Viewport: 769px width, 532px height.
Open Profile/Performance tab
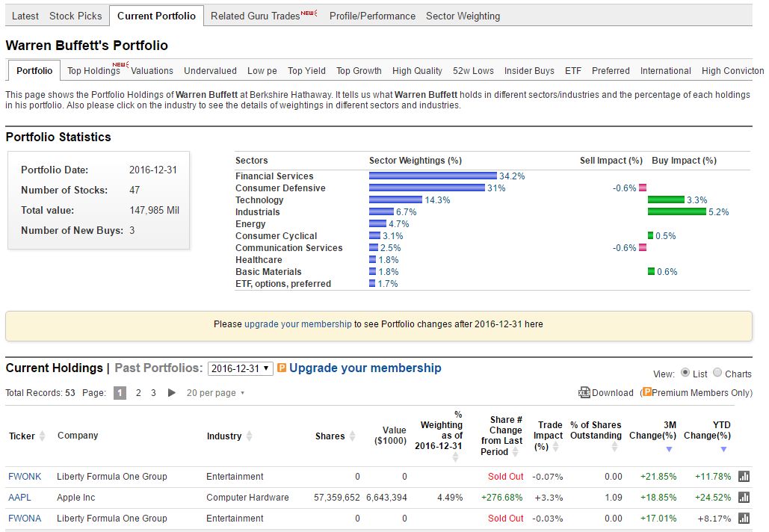click(372, 16)
